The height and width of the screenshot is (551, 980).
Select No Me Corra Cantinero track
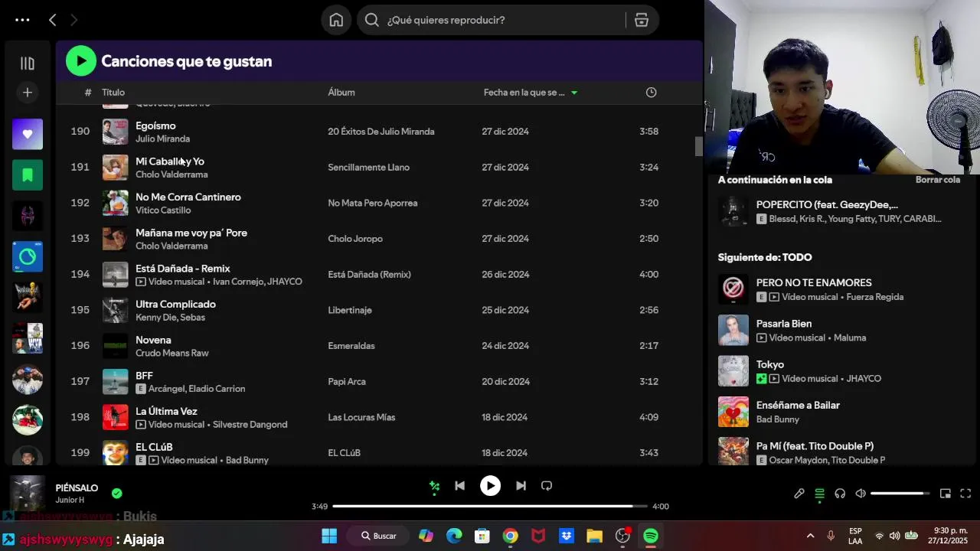pos(188,197)
